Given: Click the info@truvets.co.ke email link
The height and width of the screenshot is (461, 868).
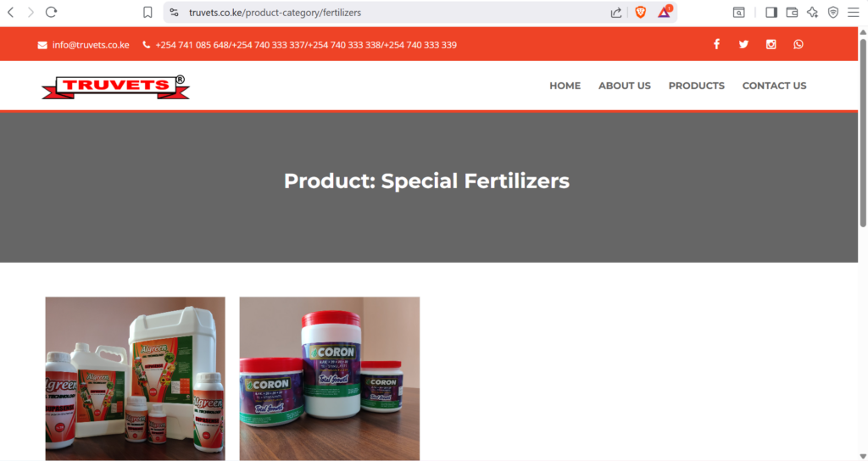Looking at the screenshot, I should (90, 45).
